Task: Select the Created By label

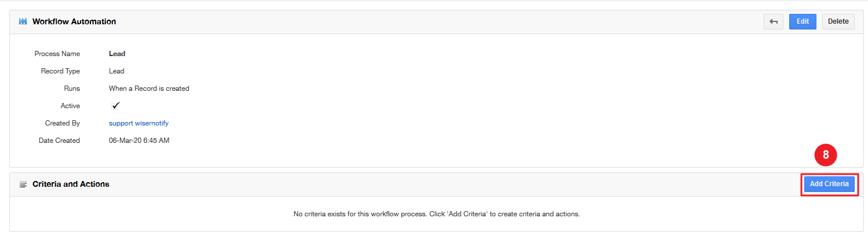Action: click(63, 123)
